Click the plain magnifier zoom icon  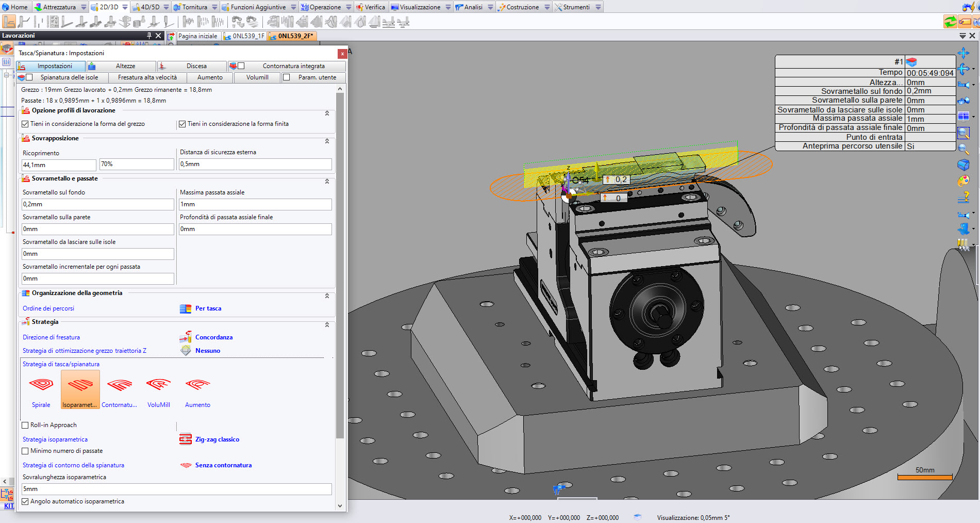tap(963, 150)
